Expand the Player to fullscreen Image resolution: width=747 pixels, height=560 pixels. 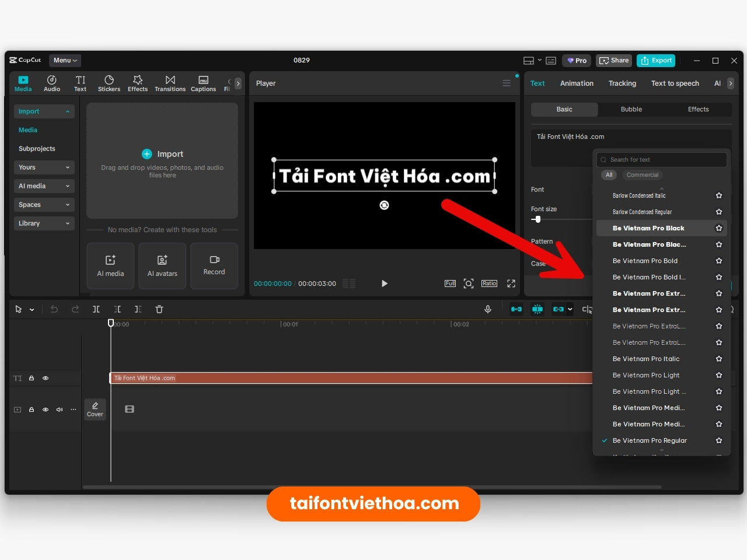511,283
